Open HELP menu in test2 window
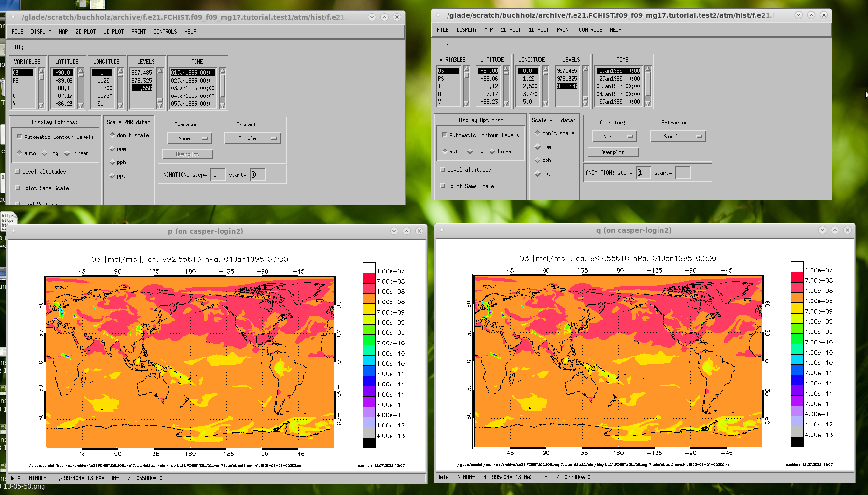868x495 pixels. click(x=616, y=30)
